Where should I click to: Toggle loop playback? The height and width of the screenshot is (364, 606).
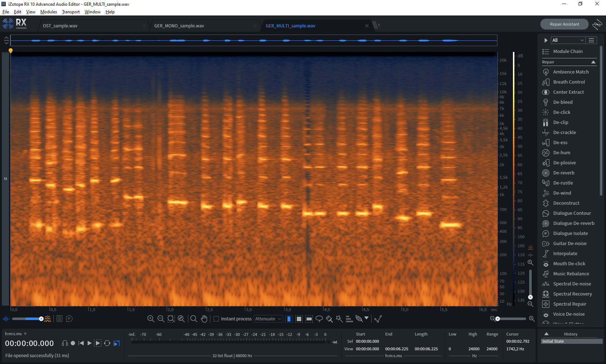coord(107,343)
